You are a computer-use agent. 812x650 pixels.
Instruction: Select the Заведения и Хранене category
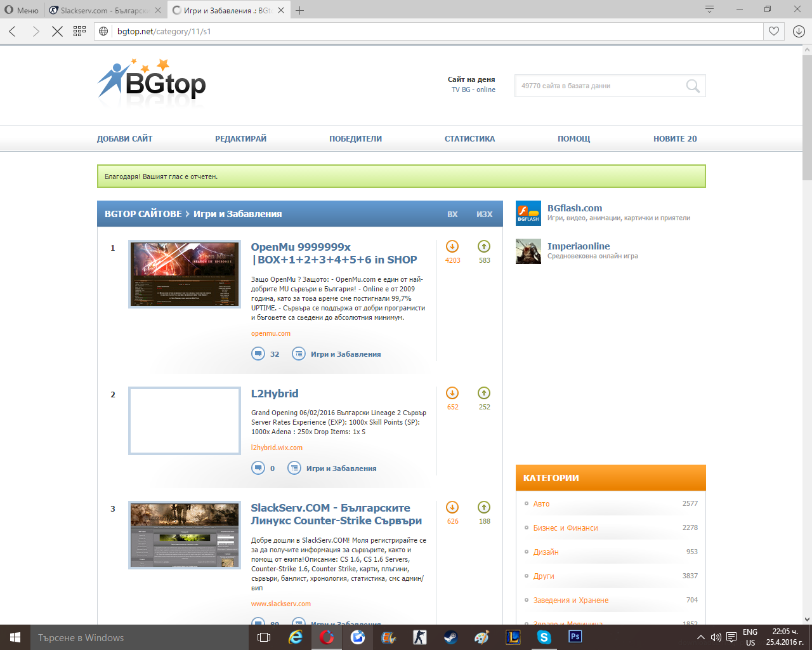(x=571, y=600)
